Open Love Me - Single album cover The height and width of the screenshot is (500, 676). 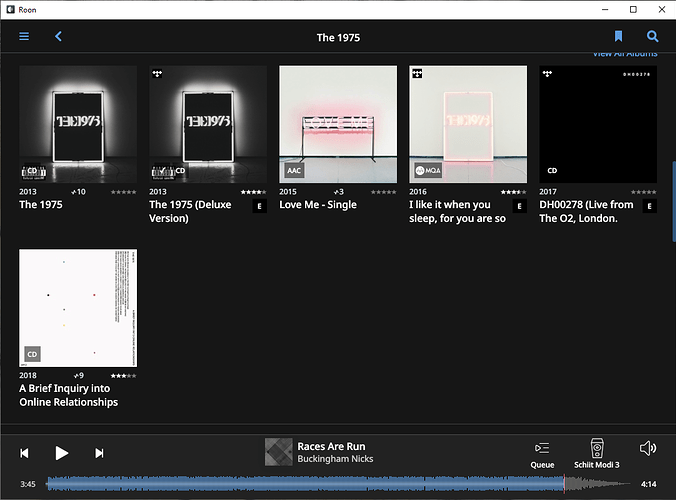pyautogui.click(x=338, y=124)
